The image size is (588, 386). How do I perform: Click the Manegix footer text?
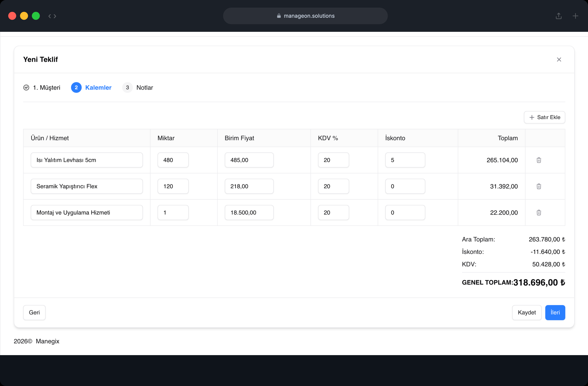click(47, 341)
